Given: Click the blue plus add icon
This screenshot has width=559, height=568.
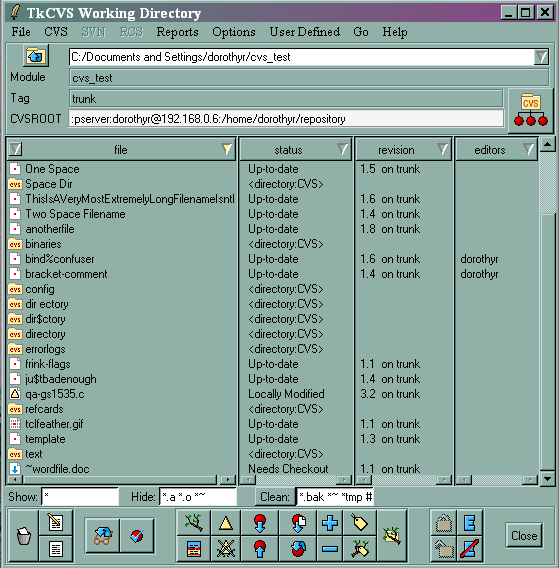Looking at the screenshot, I should tap(330, 523).
